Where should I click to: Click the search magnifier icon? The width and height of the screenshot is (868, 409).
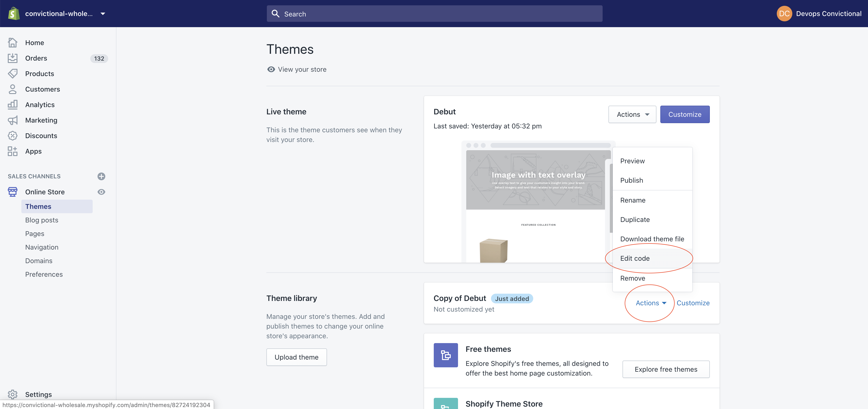click(276, 14)
